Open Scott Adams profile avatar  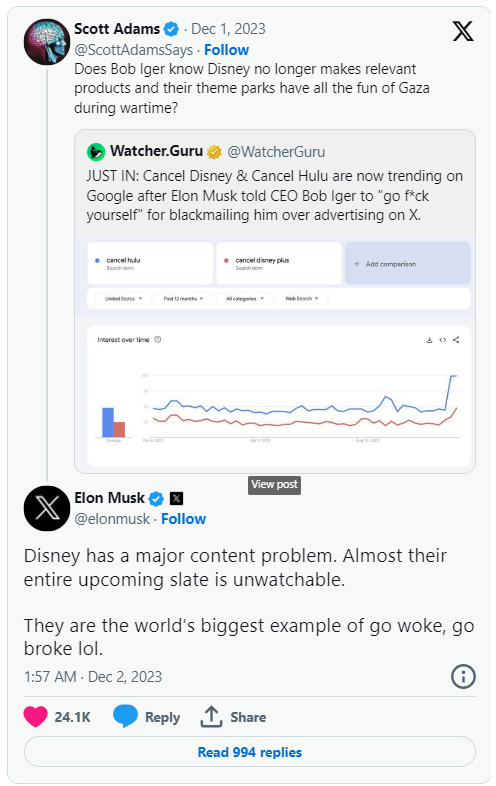(x=47, y=42)
